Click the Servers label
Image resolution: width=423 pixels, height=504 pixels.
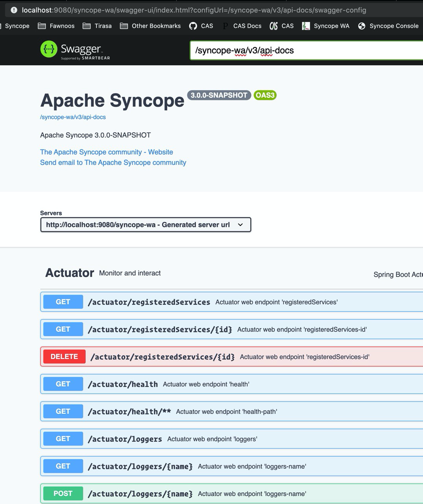(51, 213)
